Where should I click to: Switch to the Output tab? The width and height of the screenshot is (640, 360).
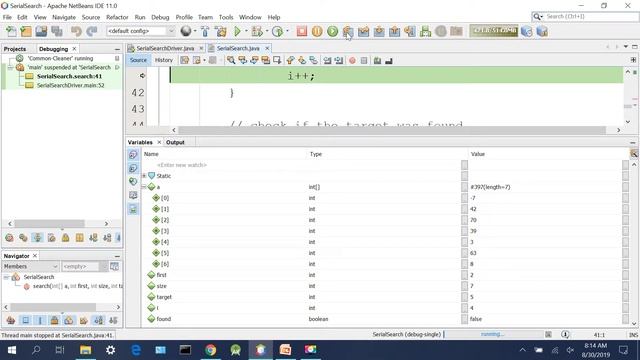pyautogui.click(x=175, y=142)
